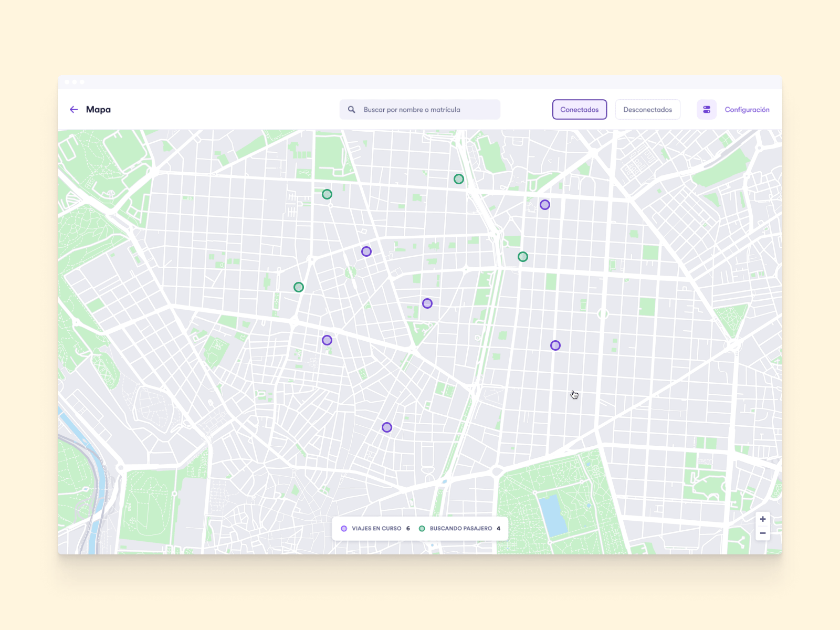Toggle the purple viajes en curso legend dot
Viewport: 840px width, 630px height.
[x=344, y=528]
